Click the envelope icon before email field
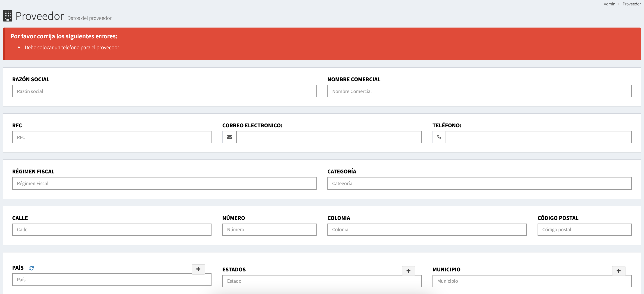Screen dimensions: 644x294 point(229,137)
